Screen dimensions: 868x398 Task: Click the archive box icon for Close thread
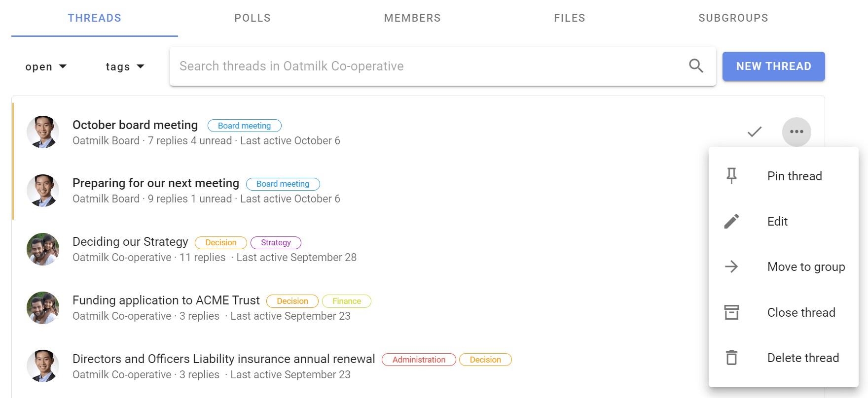(x=732, y=312)
